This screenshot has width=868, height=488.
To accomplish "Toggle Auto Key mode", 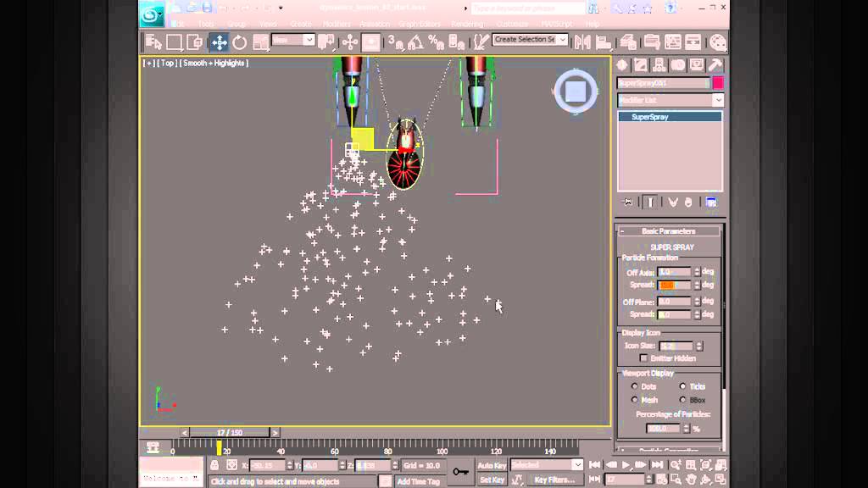I will tap(492, 465).
